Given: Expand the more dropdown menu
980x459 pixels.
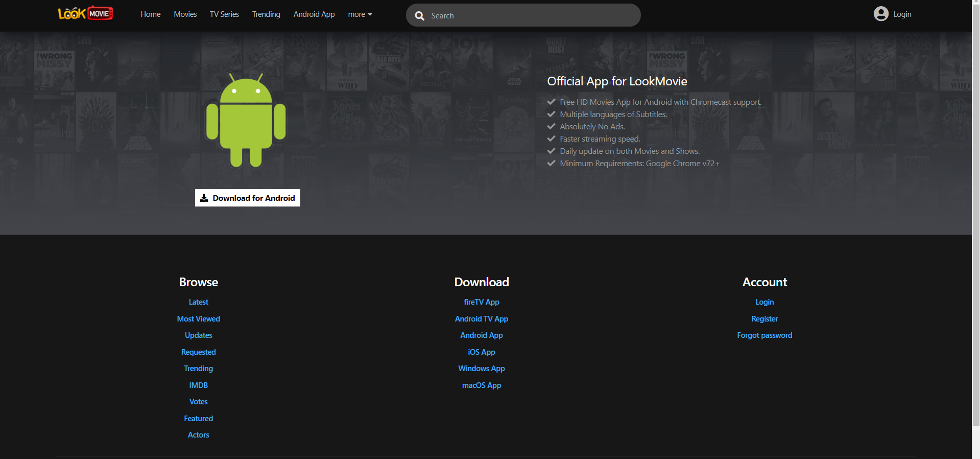Looking at the screenshot, I should pyautogui.click(x=360, y=14).
